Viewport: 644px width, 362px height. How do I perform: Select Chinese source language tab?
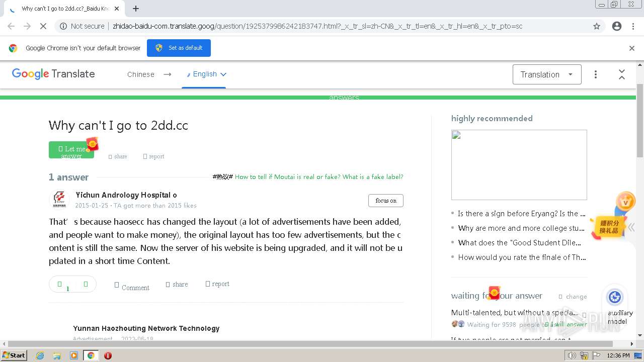pos(141,74)
